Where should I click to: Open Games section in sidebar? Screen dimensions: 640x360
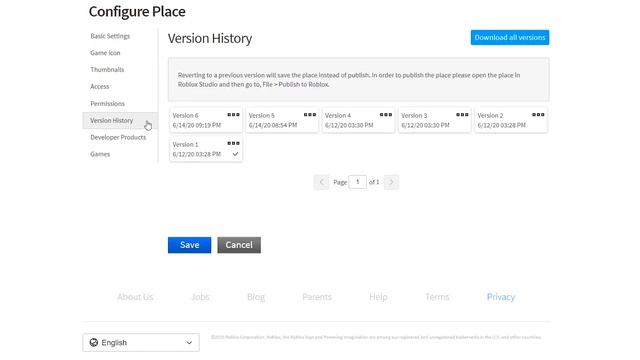pos(100,154)
